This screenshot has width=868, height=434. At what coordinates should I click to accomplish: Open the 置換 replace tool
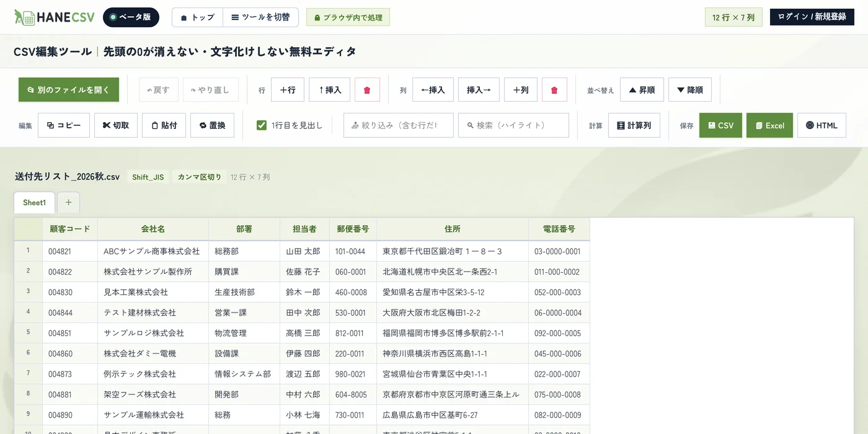[212, 125]
